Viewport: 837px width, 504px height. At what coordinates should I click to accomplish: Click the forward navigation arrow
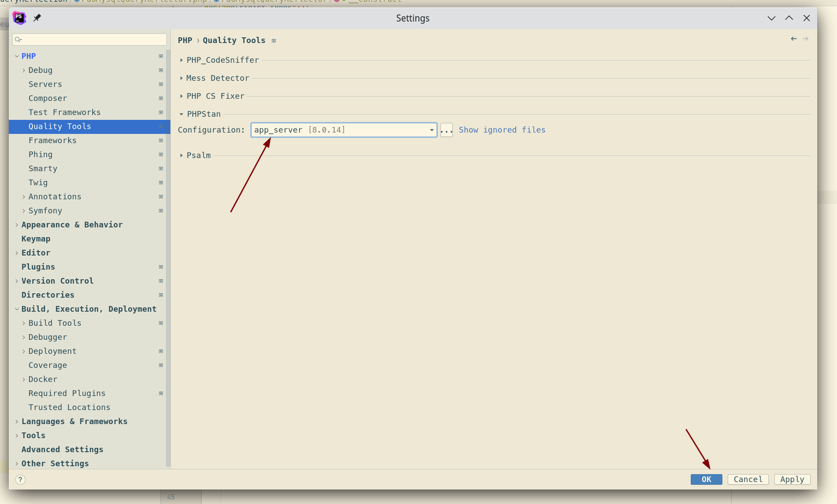click(806, 39)
